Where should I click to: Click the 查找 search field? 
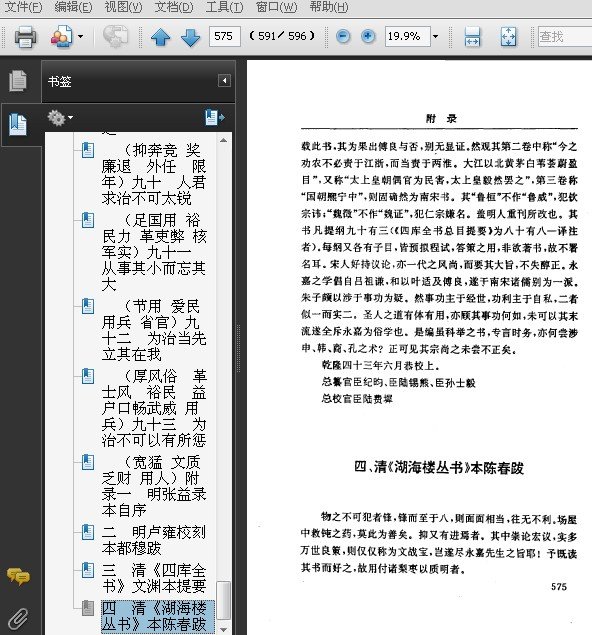click(564, 36)
